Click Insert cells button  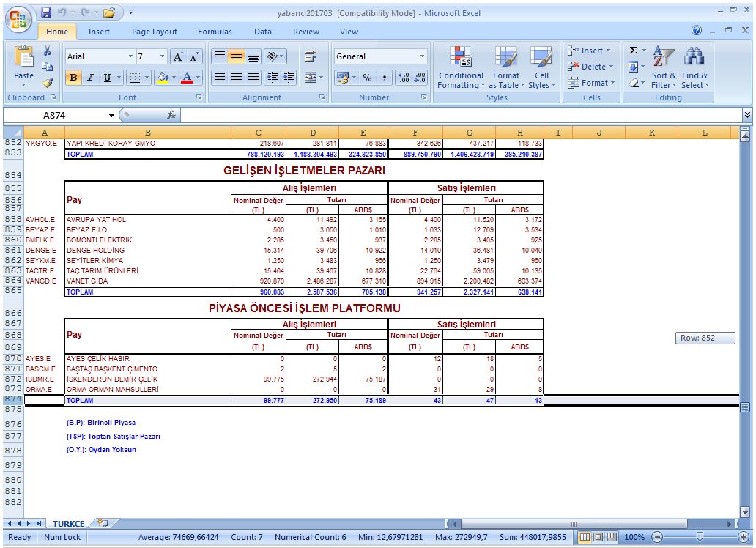590,51
